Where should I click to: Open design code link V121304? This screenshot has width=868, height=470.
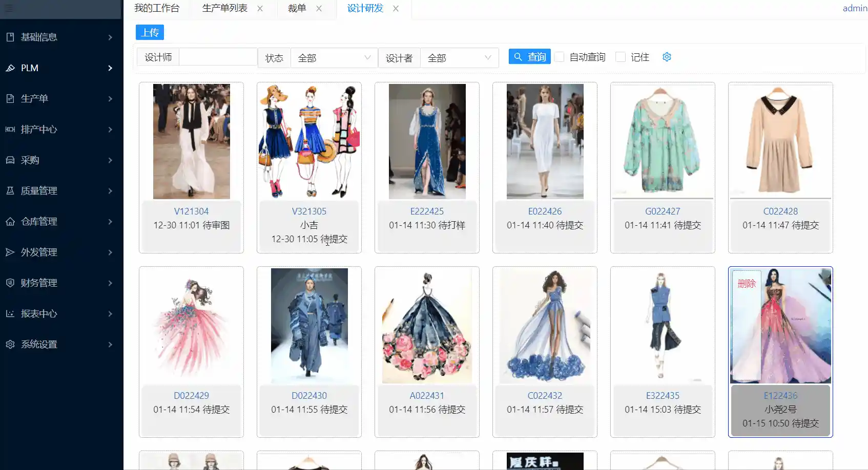[x=191, y=211]
